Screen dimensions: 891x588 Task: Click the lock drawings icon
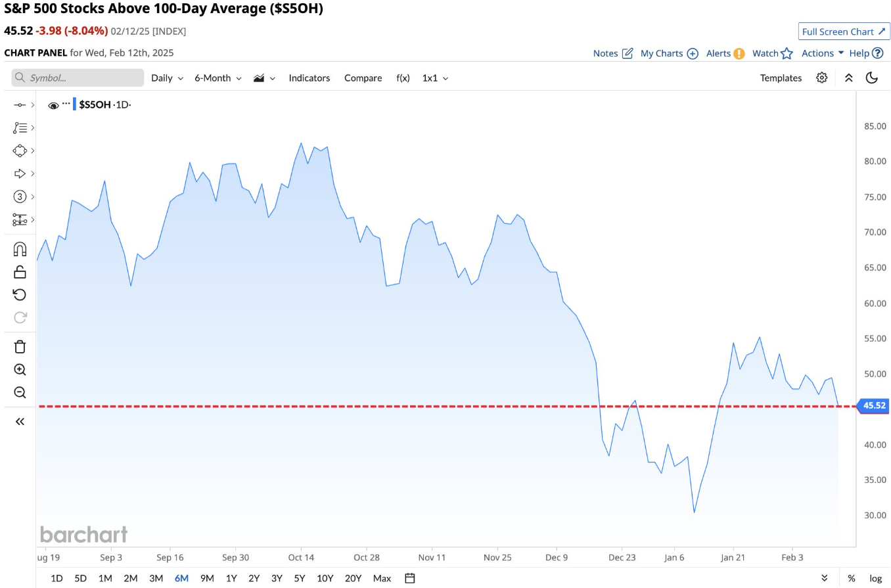[x=20, y=271]
